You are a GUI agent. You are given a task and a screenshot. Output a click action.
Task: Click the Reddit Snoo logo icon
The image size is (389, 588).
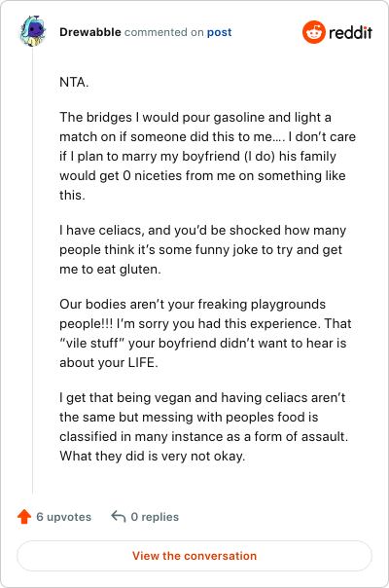[x=314, y=32]
